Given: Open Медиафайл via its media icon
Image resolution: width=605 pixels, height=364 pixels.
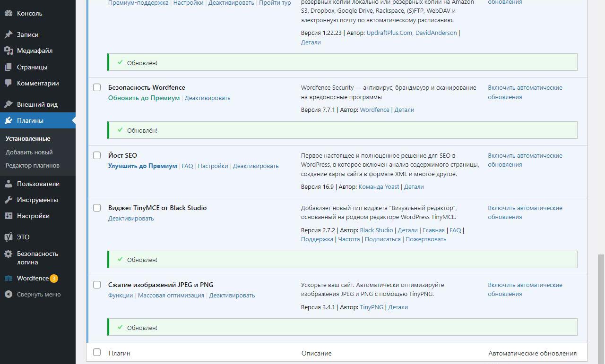Looking at the screenshot, I should point(9,51).
